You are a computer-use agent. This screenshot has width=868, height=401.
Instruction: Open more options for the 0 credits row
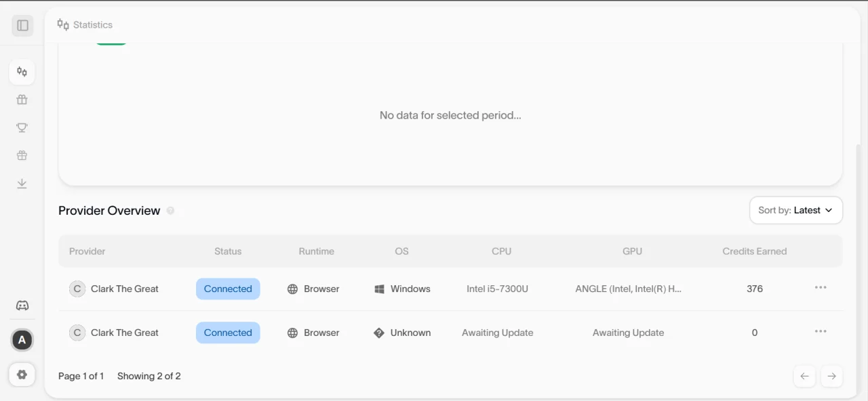point(821,331)
